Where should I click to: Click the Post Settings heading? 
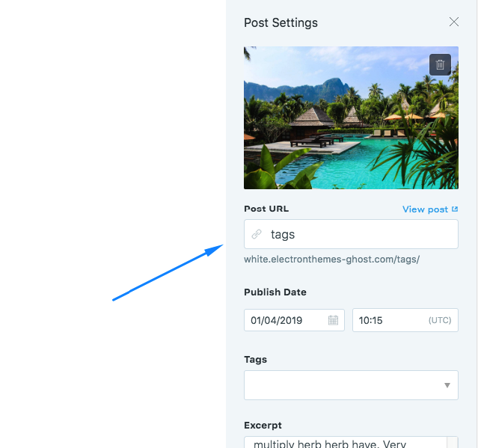281,23
